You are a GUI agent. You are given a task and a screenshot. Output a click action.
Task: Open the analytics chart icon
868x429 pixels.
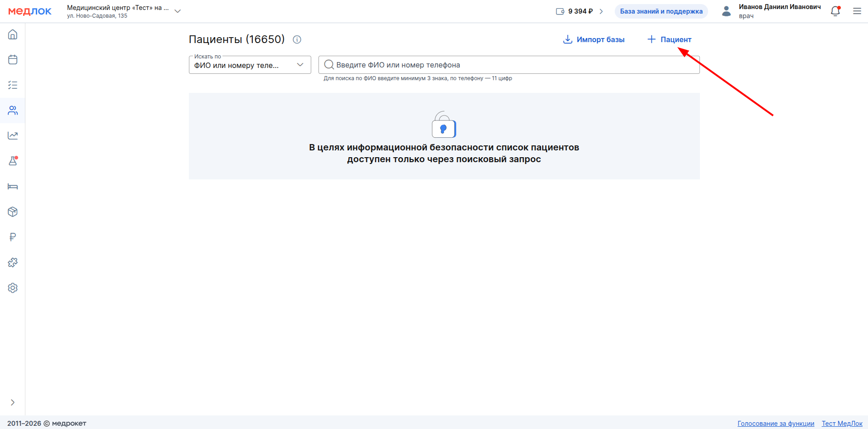13,135
